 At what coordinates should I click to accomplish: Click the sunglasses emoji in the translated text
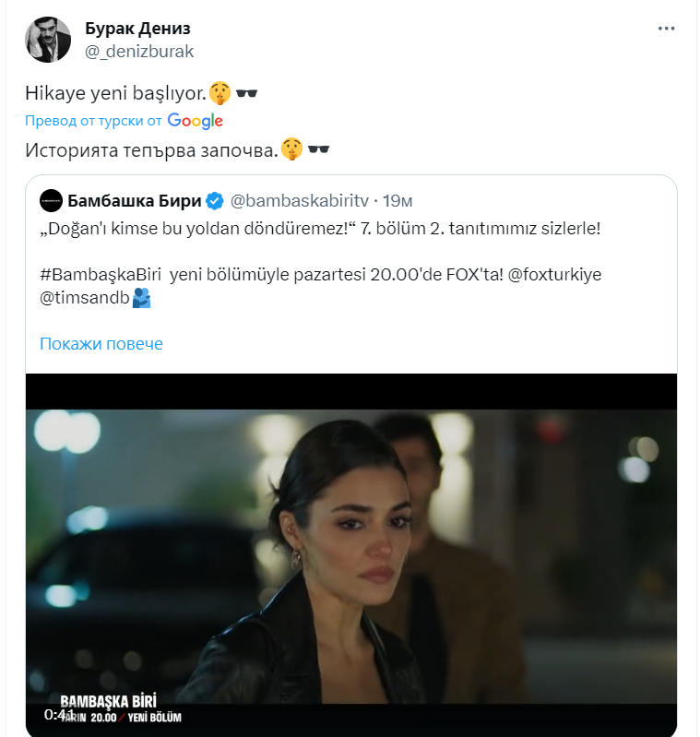click(318, 149)
